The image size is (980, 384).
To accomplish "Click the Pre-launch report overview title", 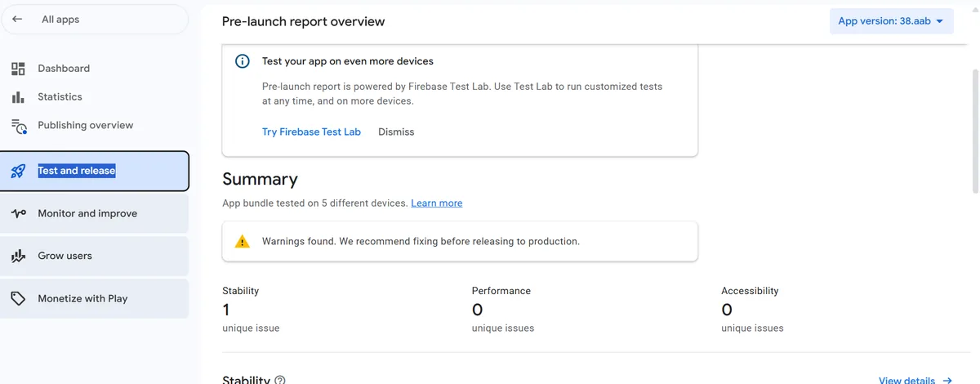I will (303, 22).
